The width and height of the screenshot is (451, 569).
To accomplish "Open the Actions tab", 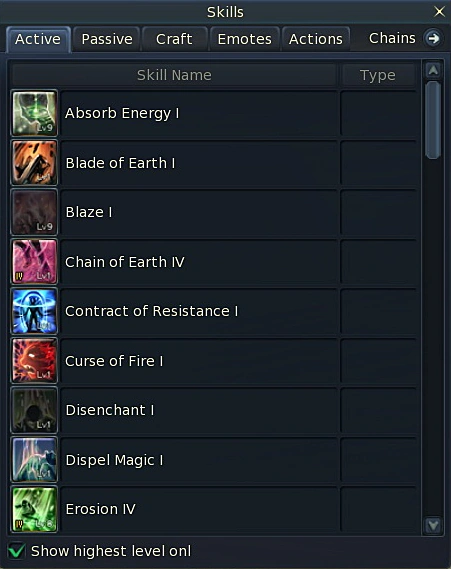I will pos(316,39).
